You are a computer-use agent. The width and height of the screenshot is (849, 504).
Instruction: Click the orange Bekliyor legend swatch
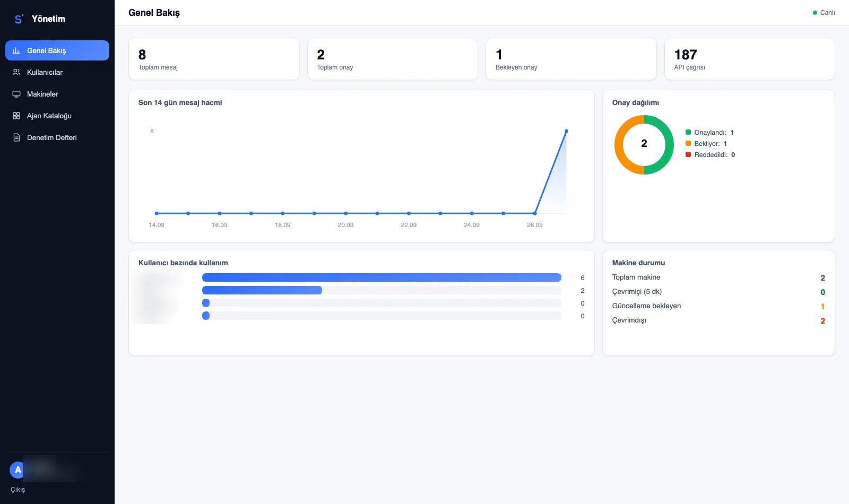688,143
